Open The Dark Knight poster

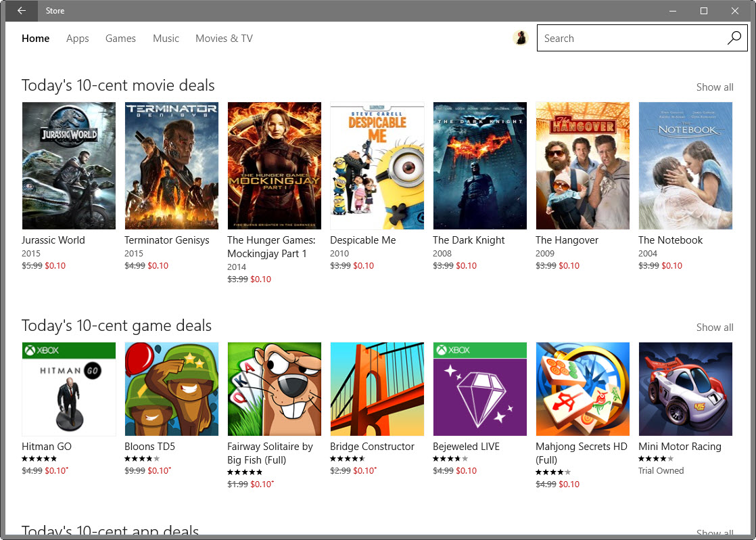coord(479,166)
